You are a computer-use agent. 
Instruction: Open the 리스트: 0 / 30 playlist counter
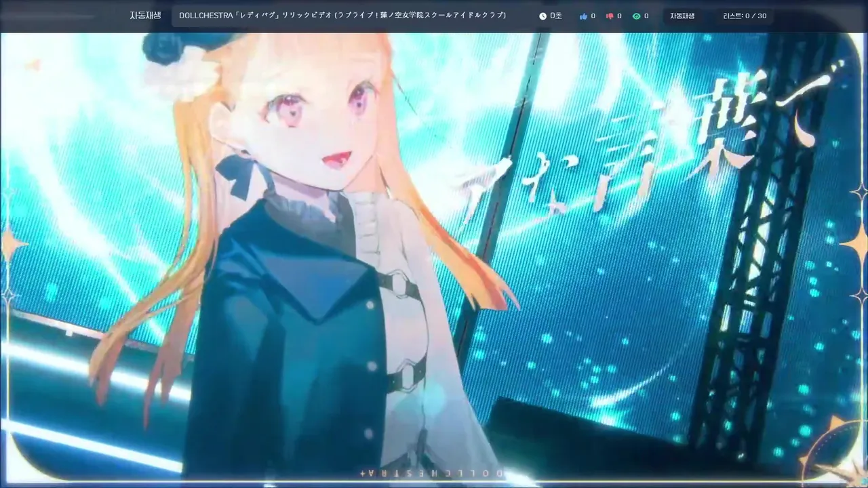tap(745, 16)
